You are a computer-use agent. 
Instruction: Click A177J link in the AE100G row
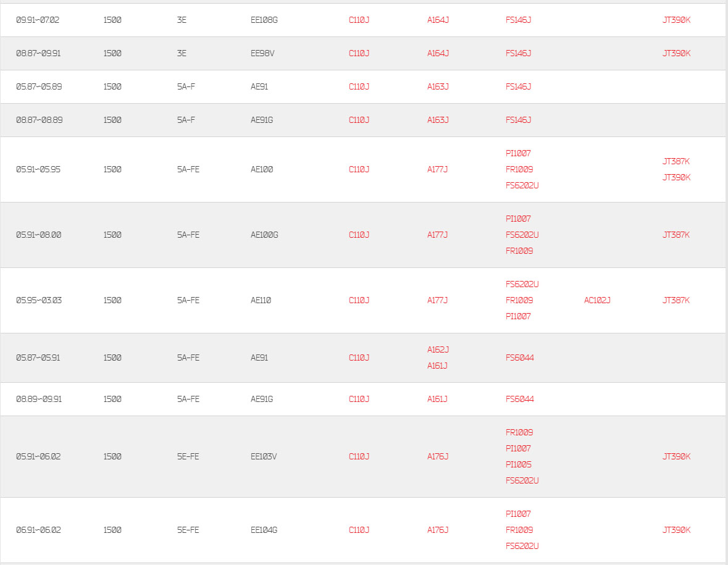point(437,235)
